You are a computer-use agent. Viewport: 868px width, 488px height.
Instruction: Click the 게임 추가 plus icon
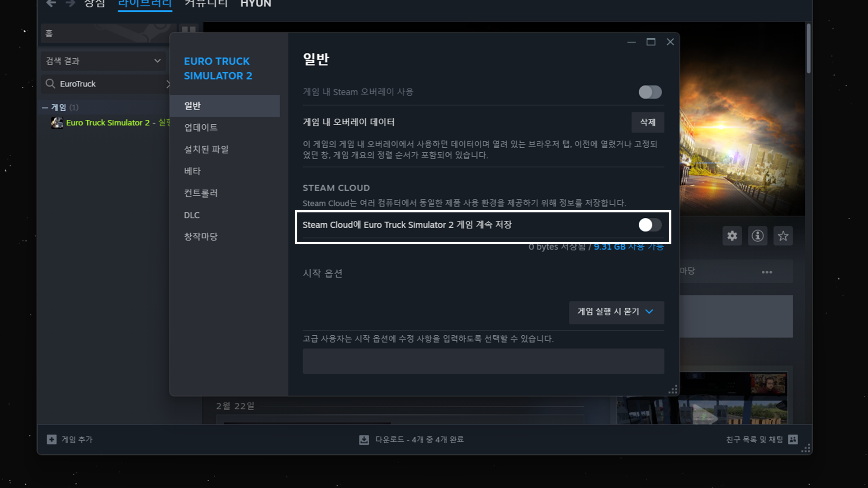[52, 439]
